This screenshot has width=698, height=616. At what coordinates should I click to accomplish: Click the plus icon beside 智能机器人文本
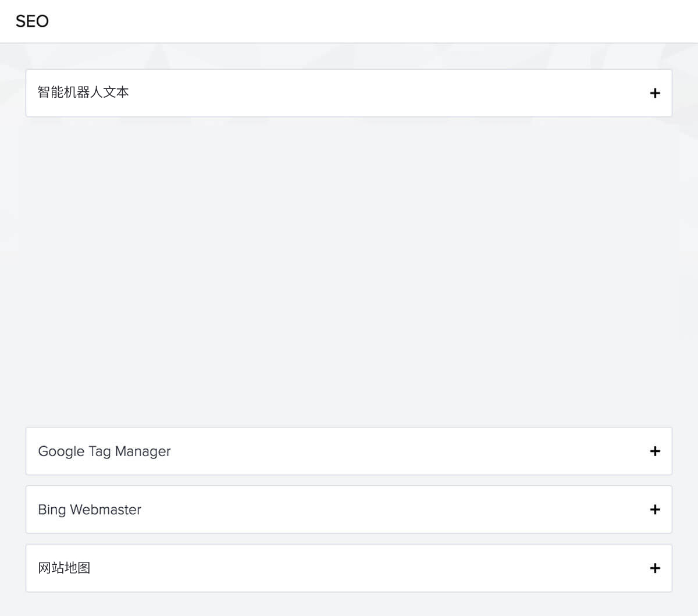[x=655, y=93]
